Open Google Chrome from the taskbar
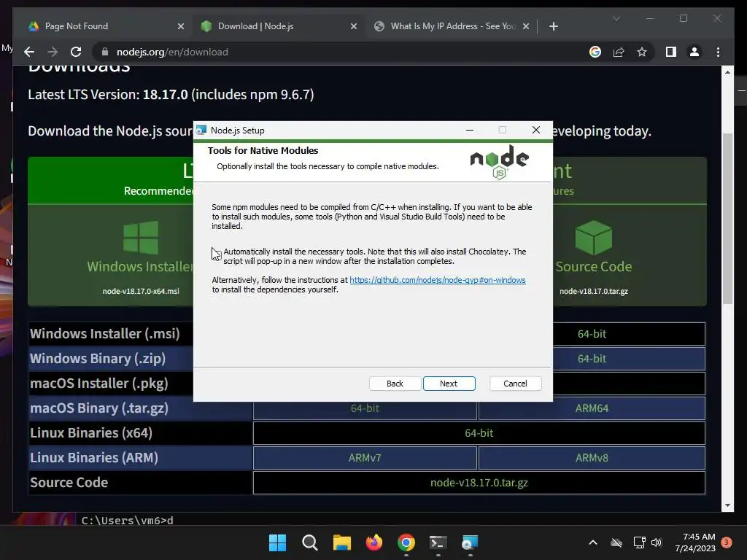Screen dimensions: 747x560 406,542
